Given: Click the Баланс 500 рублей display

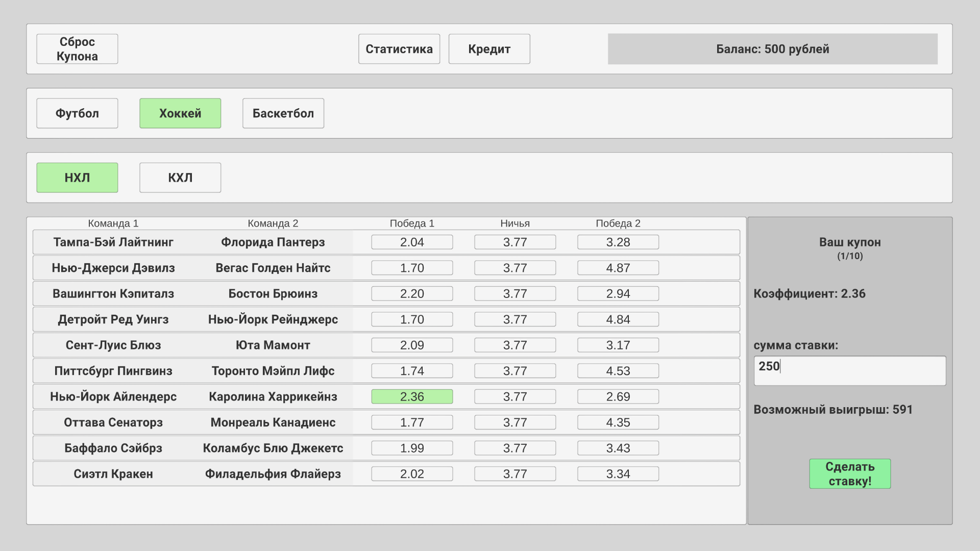Looking at the screenshot, I should click(772, 49).
